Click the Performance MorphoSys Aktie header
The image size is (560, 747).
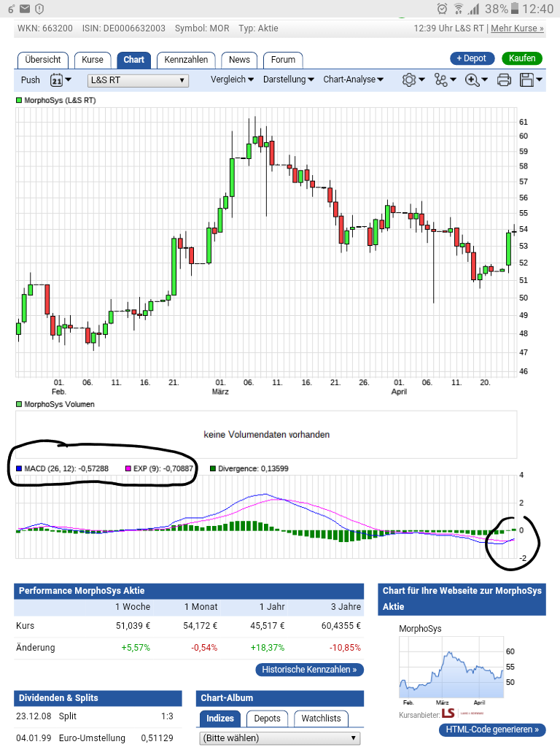tap(189, 591)
